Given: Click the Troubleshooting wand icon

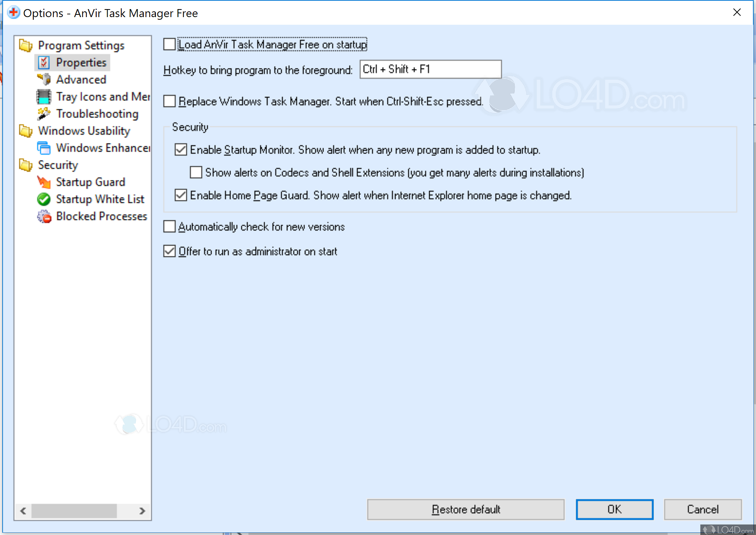Looking at the screenshot, I should [x=44, y=113].
